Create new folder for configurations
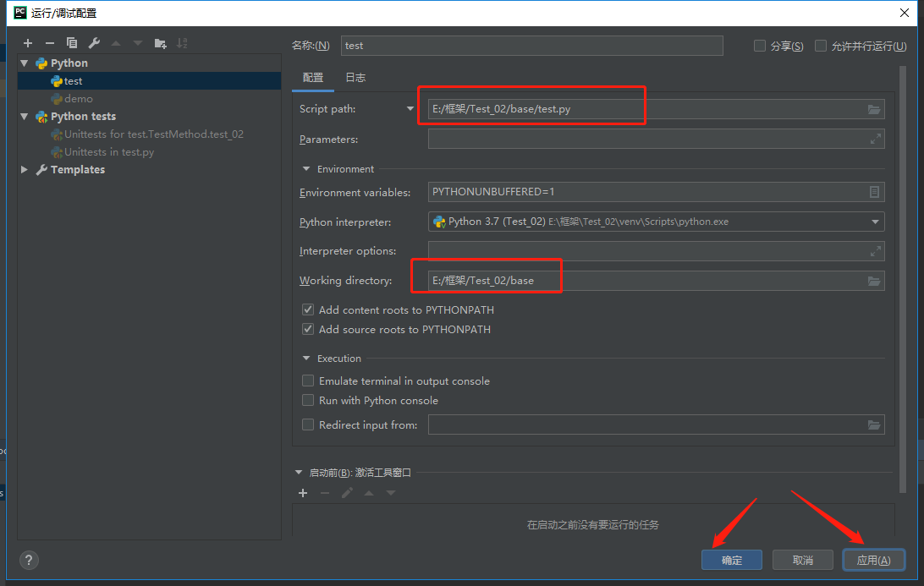Viewport: 924px width, 586px height. click(160, 43)
